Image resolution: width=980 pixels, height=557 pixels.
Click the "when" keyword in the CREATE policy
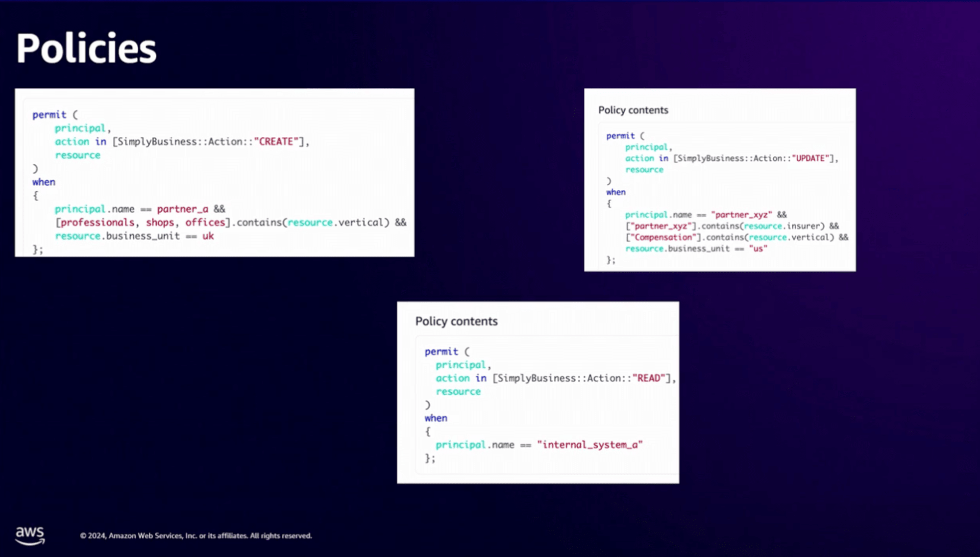[x=44, y=182]
